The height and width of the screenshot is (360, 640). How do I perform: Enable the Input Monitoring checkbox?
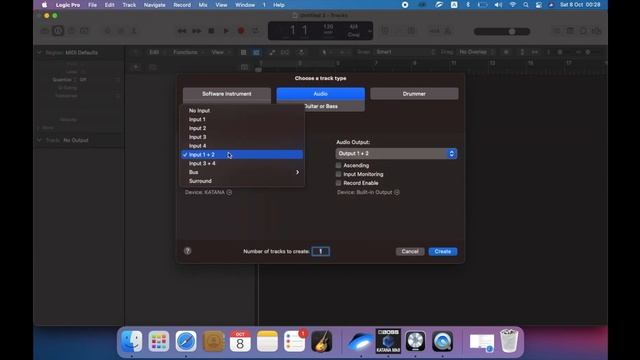338,174
